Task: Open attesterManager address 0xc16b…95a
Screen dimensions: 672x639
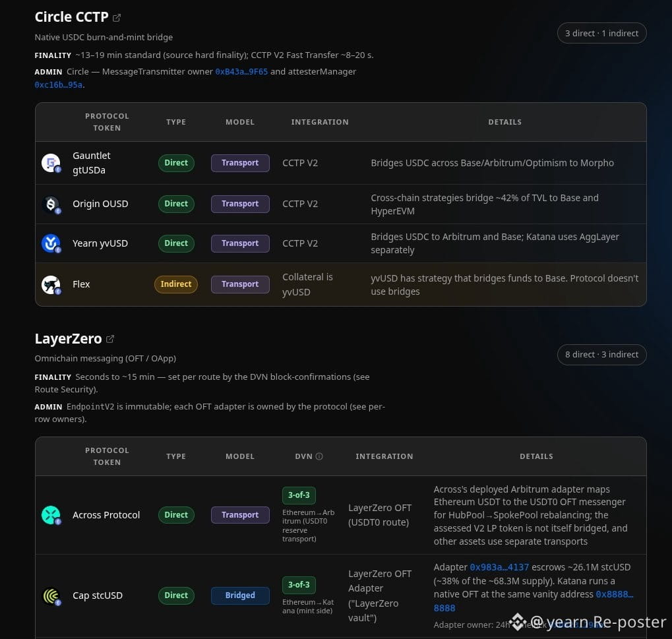Action: (59, 85)
